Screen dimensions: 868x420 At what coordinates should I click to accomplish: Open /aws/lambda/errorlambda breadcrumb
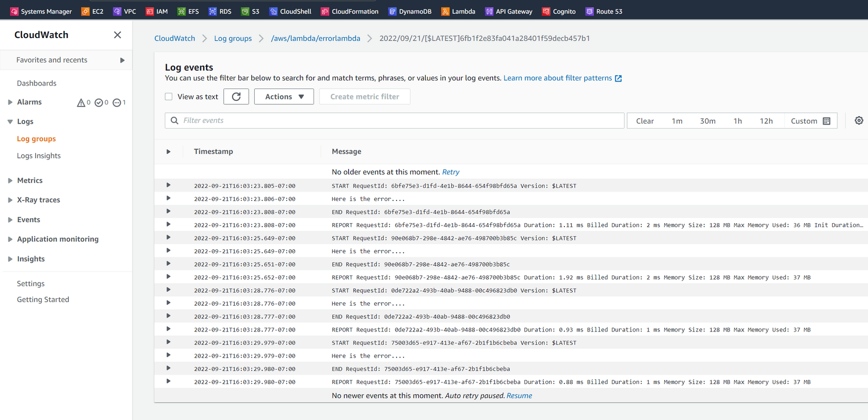coord(316,38)
